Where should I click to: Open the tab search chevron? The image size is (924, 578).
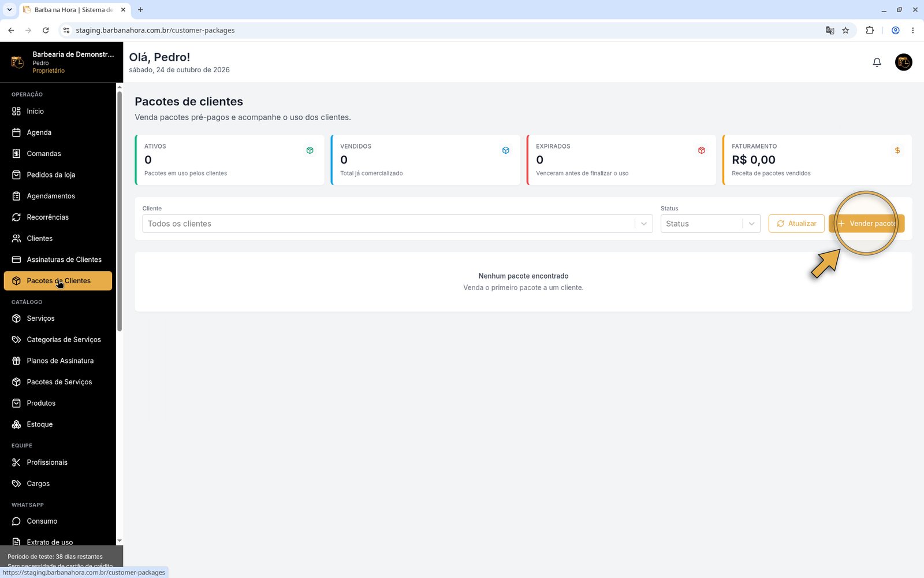tap(9, 10)
